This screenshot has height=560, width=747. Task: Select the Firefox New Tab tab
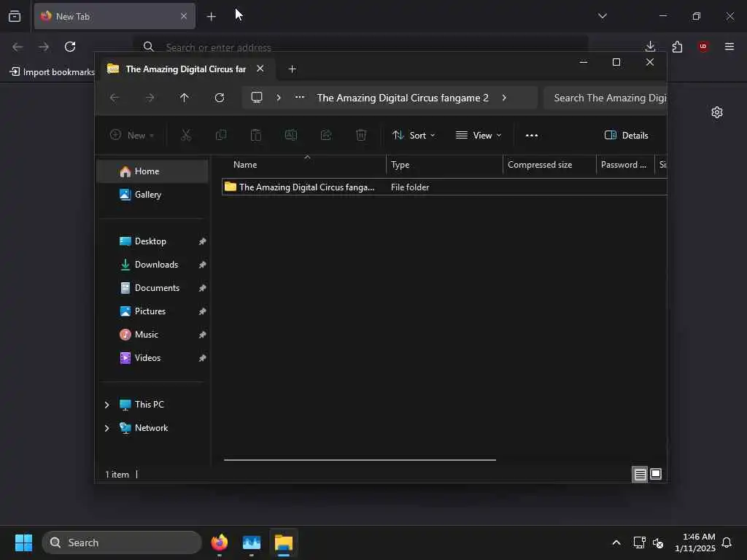(115, 16)
